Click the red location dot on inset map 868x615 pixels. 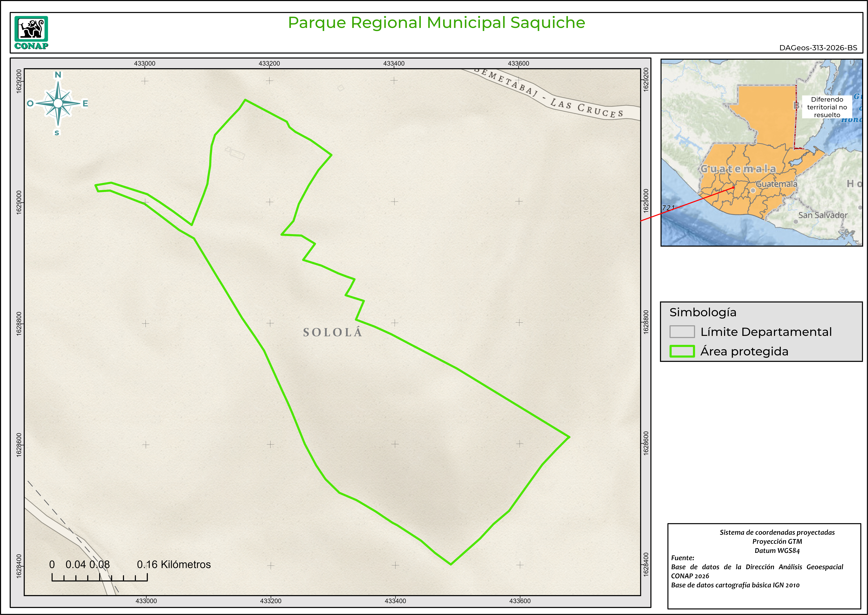[733, 187]
